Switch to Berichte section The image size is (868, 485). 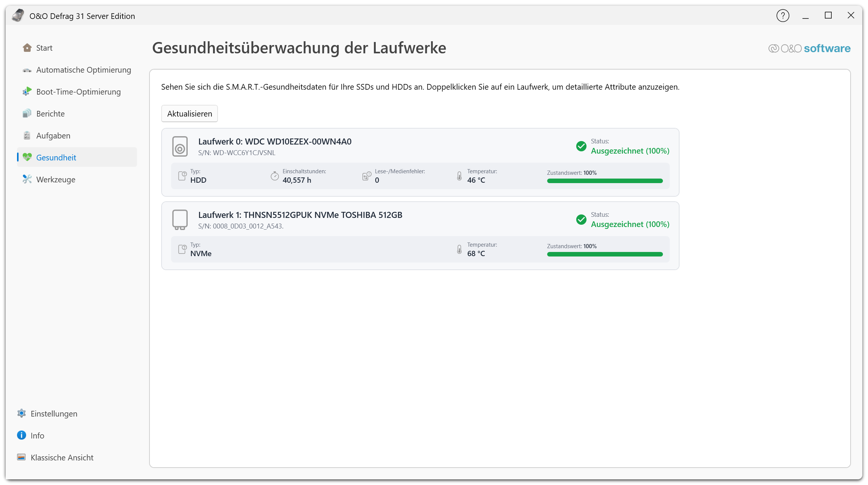(77, 114)
